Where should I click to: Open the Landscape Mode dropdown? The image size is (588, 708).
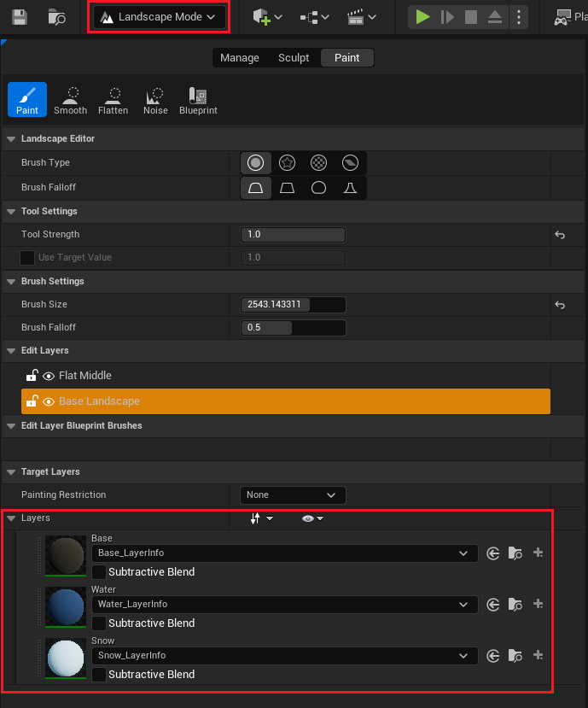(x=159, y=17)
